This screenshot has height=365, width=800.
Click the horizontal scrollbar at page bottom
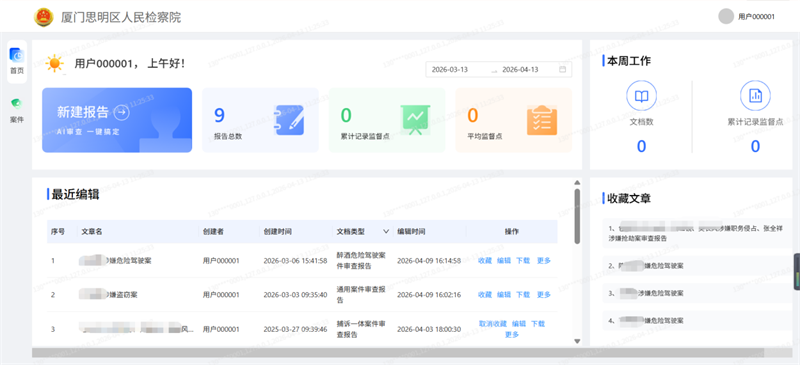398,353
